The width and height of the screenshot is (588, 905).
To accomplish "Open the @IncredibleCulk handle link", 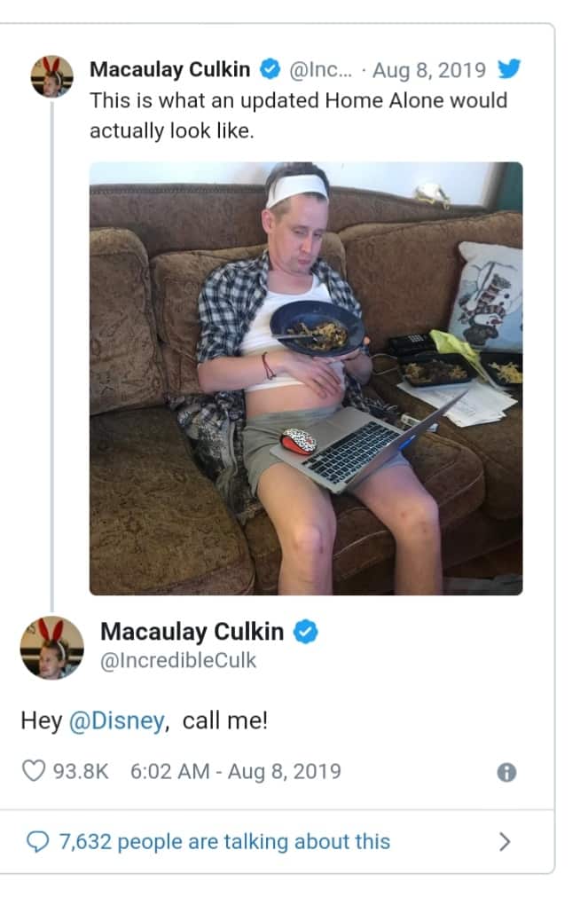I will click(x=178, y=660).
